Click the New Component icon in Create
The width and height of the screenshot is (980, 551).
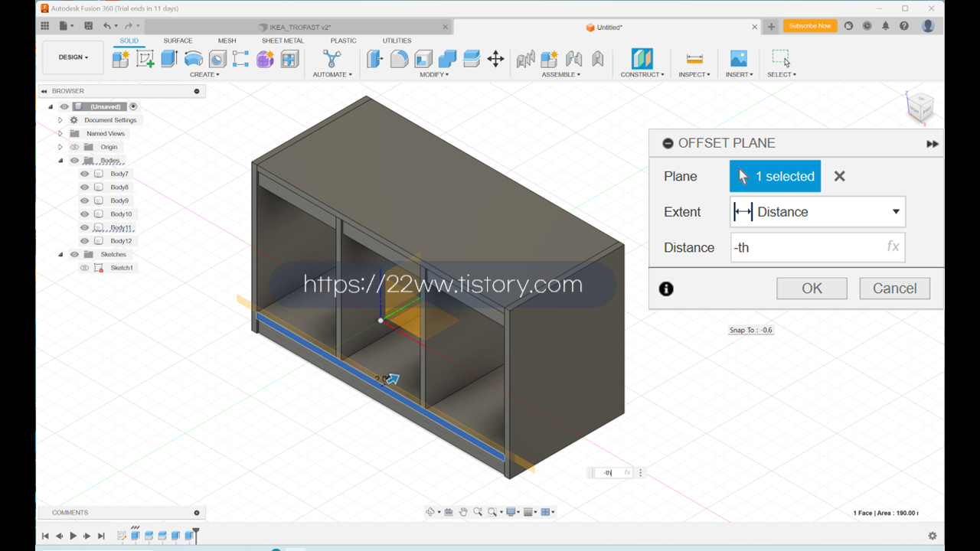point(121,59)
